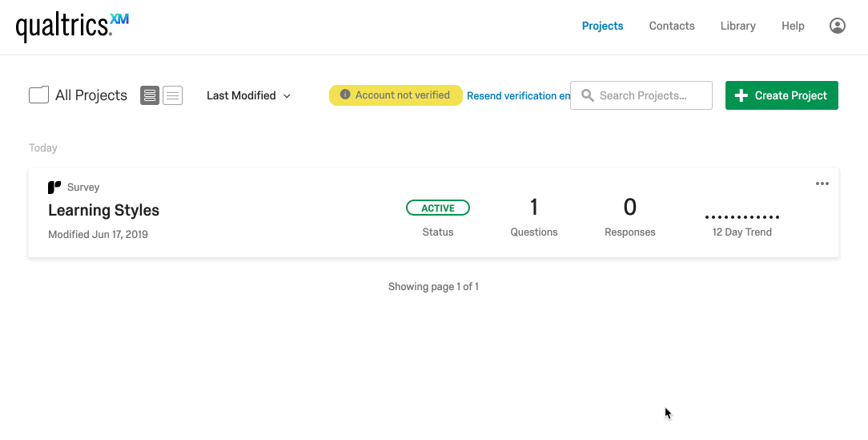This screenshot has height=440, width=868.
Task: Click the Survey type icon on Learning Styles
Action: pos(54,188)
